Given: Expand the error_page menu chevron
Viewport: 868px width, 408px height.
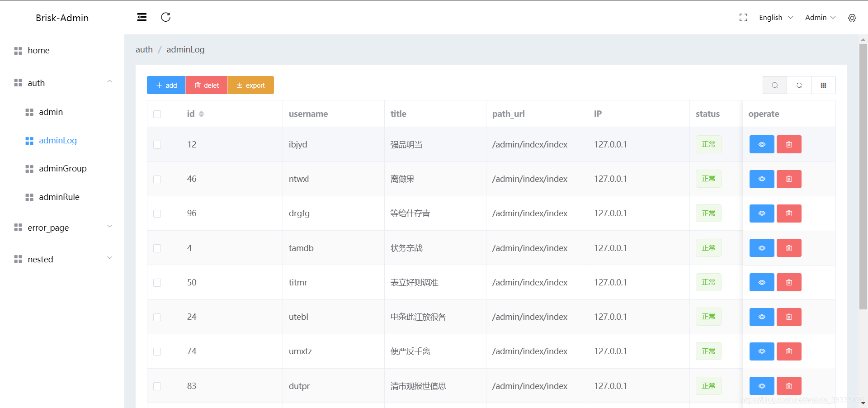Looking at the screenshot, I should coord(109,226).
